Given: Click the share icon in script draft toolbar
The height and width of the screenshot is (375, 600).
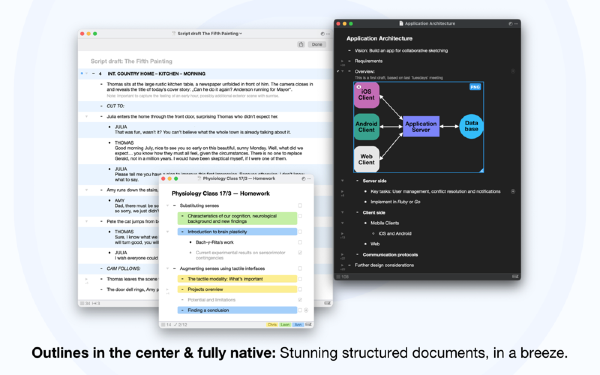Looking at the screenshot, I should coord(301,44).
